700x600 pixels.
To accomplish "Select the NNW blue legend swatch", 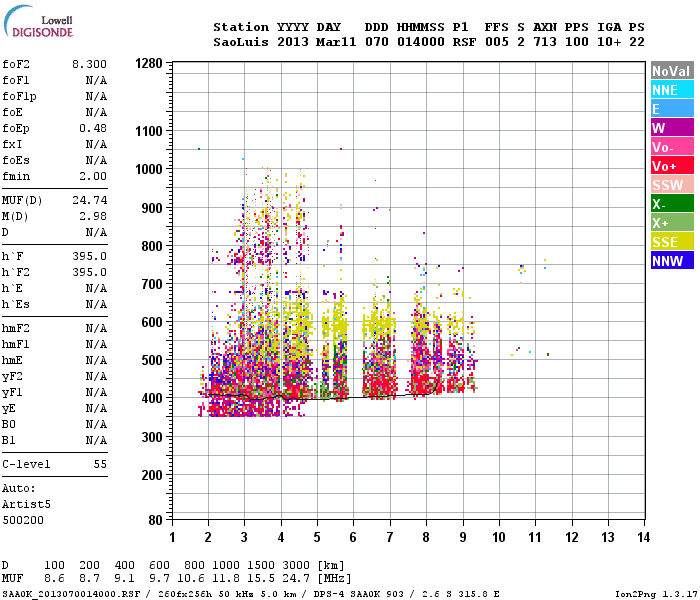I will [672, 261].
